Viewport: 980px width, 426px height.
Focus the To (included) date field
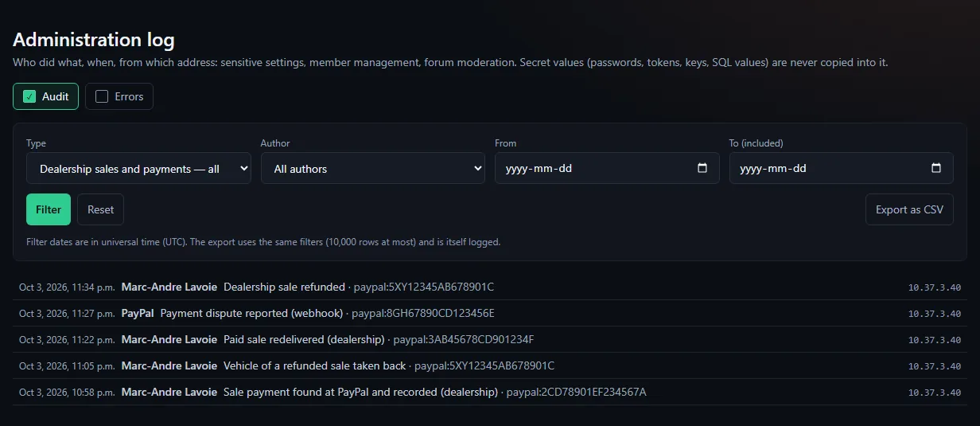click(x=842, y=169)
